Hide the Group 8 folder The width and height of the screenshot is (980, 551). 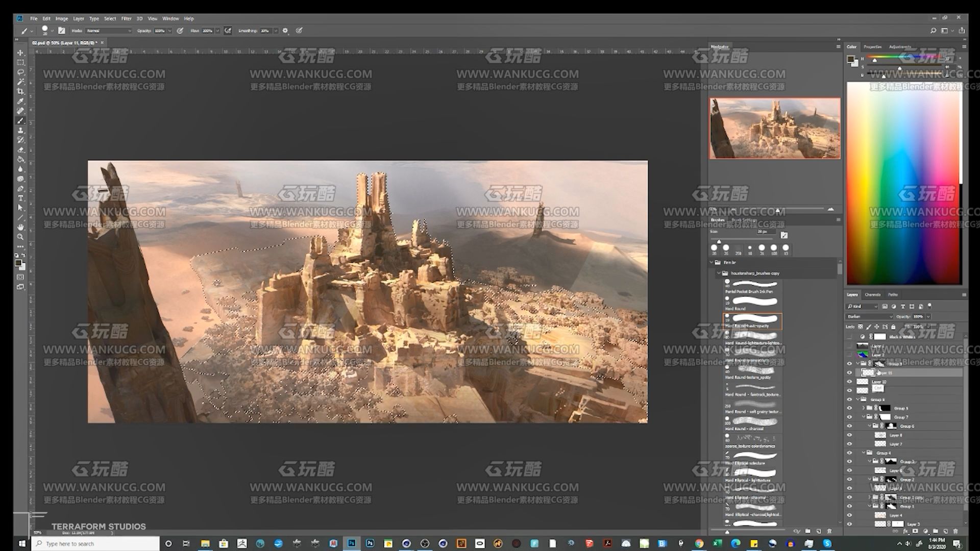pos(849,399)
